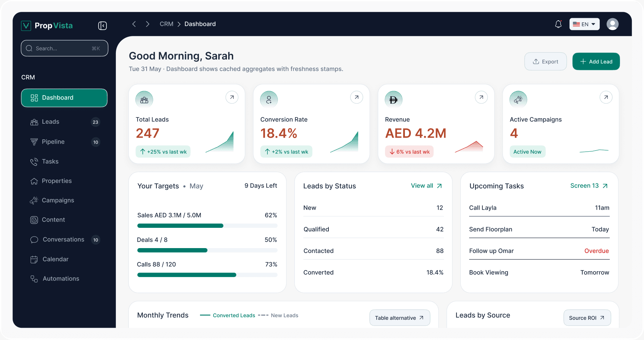Click the New status row
This screenshot has height=340, width=644.
point(373,208)
